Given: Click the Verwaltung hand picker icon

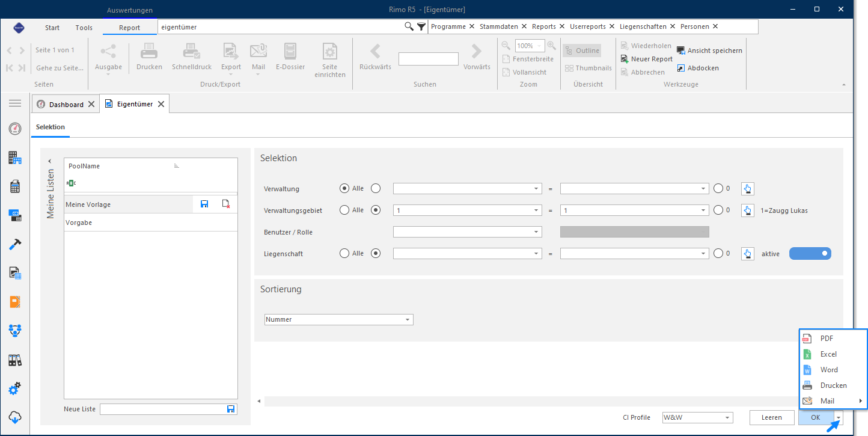Looking at the screenshot, I should click(747, 189).
